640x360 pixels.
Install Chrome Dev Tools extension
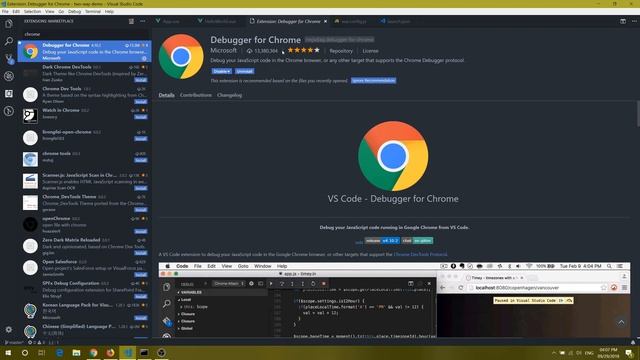141,101
